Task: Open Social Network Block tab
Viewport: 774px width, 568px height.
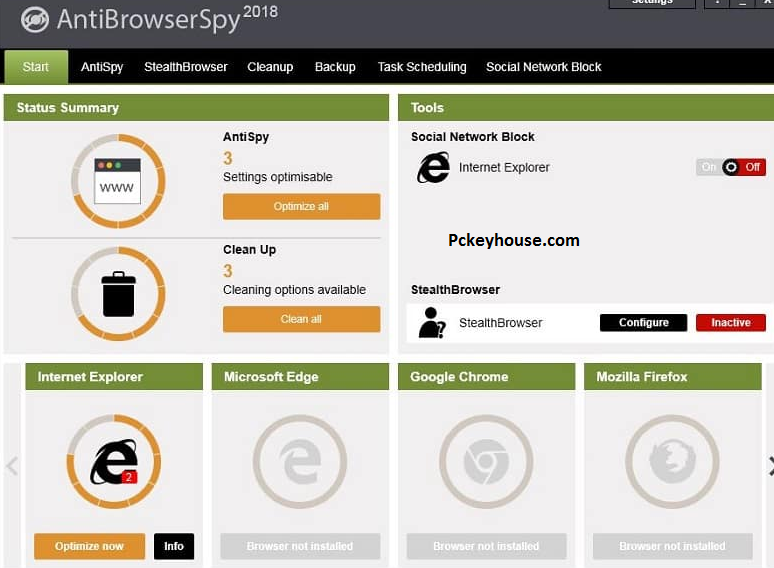Action: coord(543,67)
